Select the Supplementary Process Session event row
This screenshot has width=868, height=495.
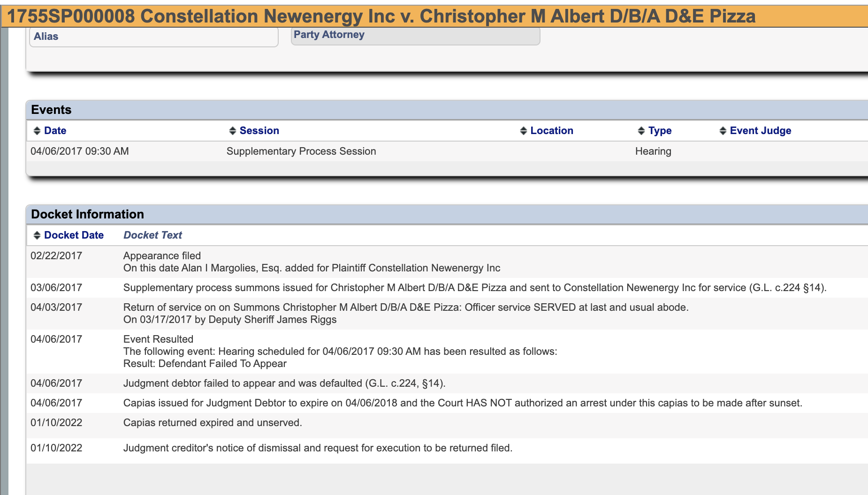[x=301, y=151]
